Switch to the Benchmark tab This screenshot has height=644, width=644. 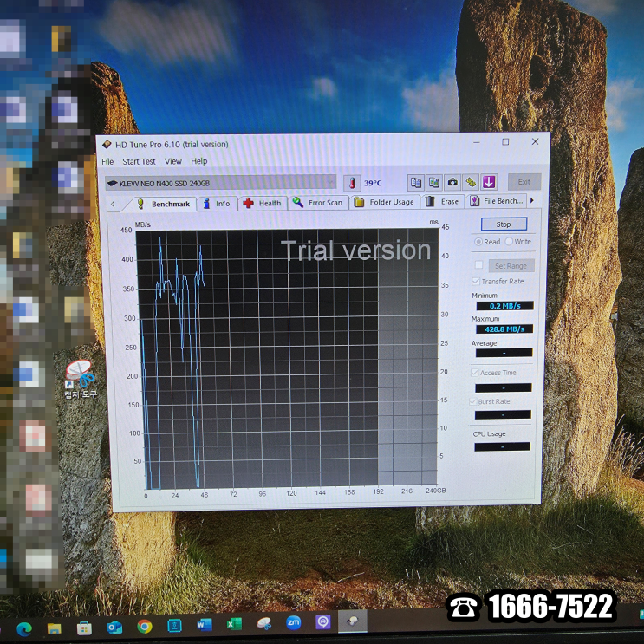165,205
